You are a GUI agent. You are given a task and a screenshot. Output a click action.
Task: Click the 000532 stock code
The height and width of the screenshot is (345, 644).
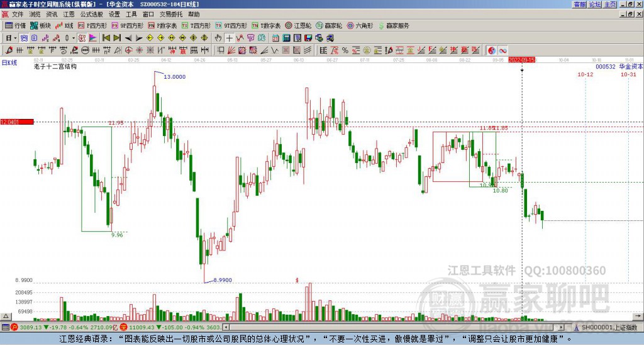coord(606,66)
